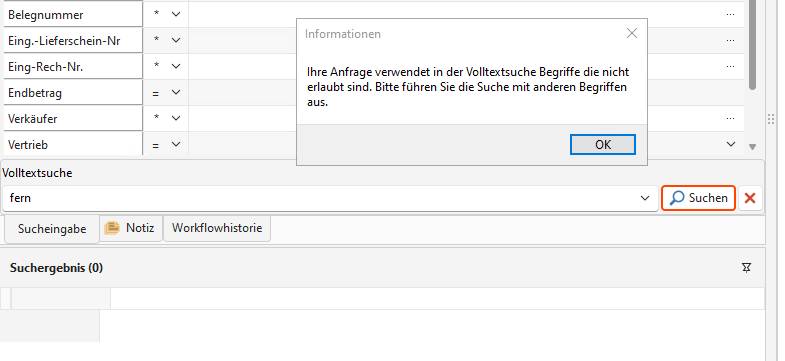This screenshot has height=361, width=785.
Task: Open the ellipsis for Verkäufer row
Action: coord(730,119)
